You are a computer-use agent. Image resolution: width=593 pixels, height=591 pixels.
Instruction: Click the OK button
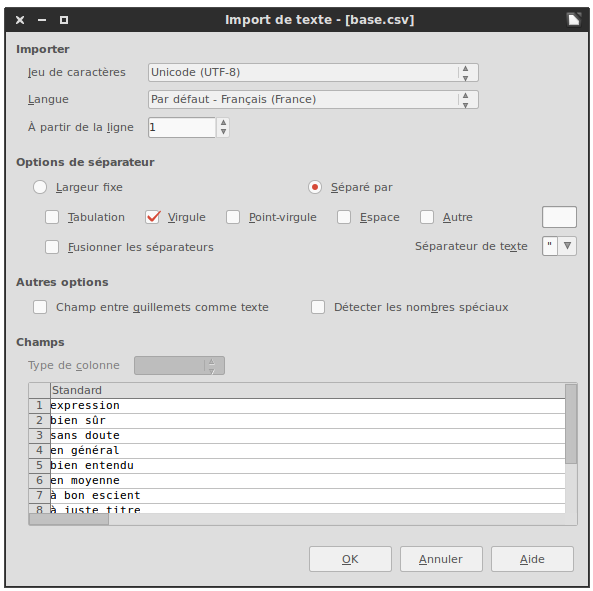(350, 559)
